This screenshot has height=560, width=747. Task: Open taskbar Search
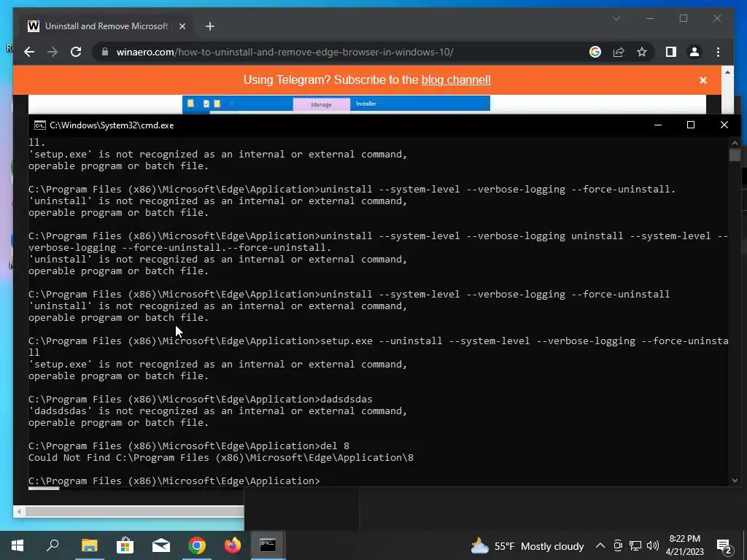pyautogui.click(x=53, y=545)
